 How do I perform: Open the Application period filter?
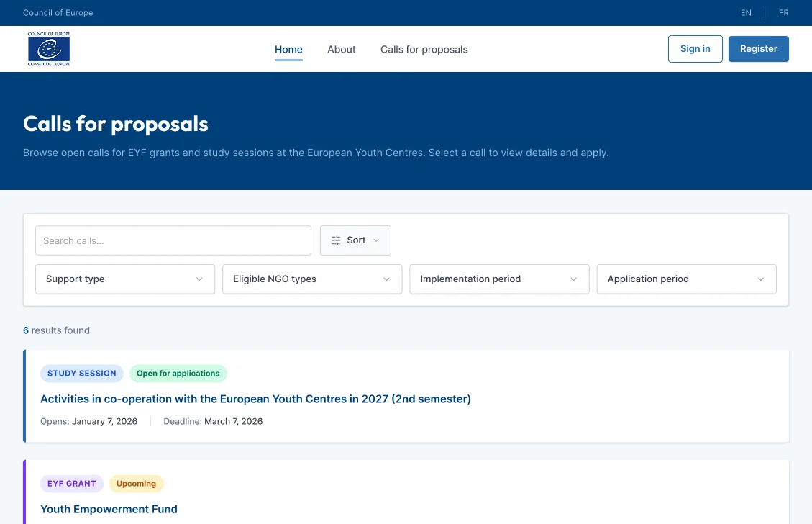coord(687,279)
